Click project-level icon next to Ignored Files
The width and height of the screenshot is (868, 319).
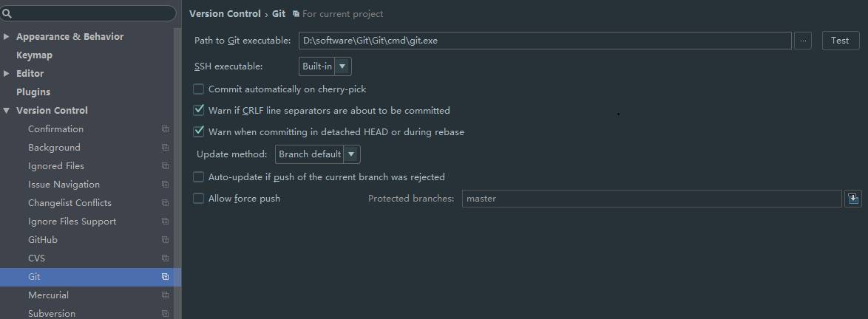(x=165, y=166)
